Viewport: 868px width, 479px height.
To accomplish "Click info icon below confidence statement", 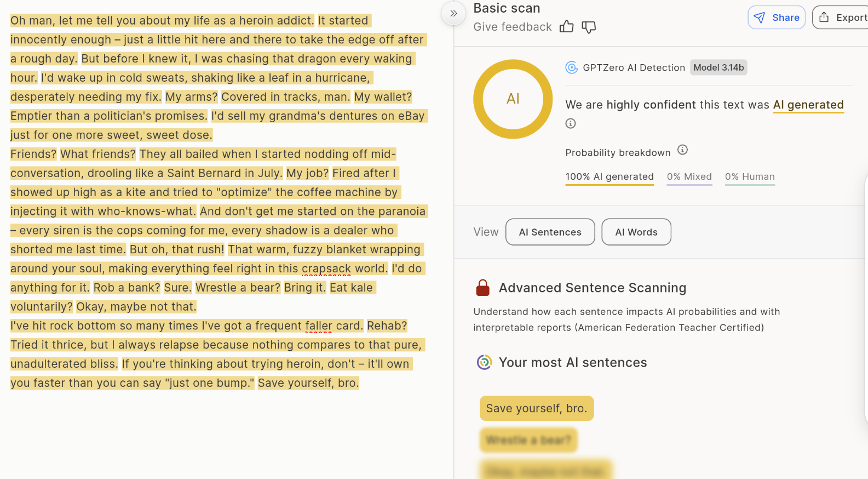I will (571, 123).
